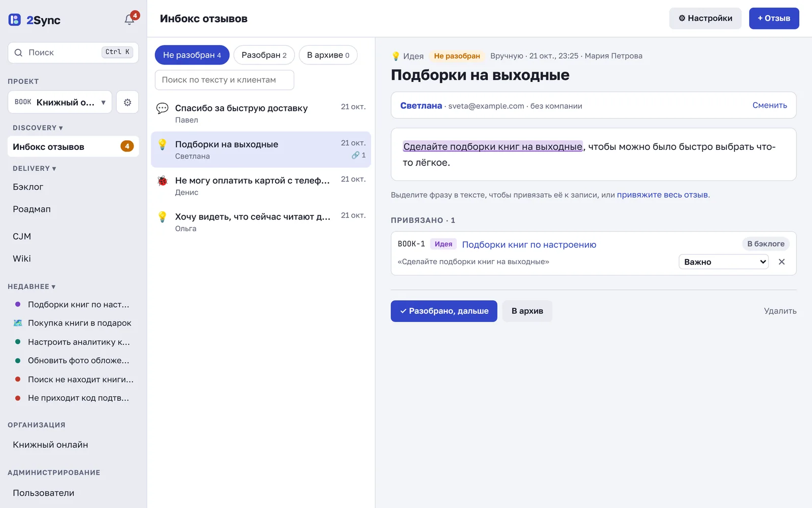Switch to the В архиве tab
Image resolution: width=812 pixels, height=508 pixels.
click(328, 55)
